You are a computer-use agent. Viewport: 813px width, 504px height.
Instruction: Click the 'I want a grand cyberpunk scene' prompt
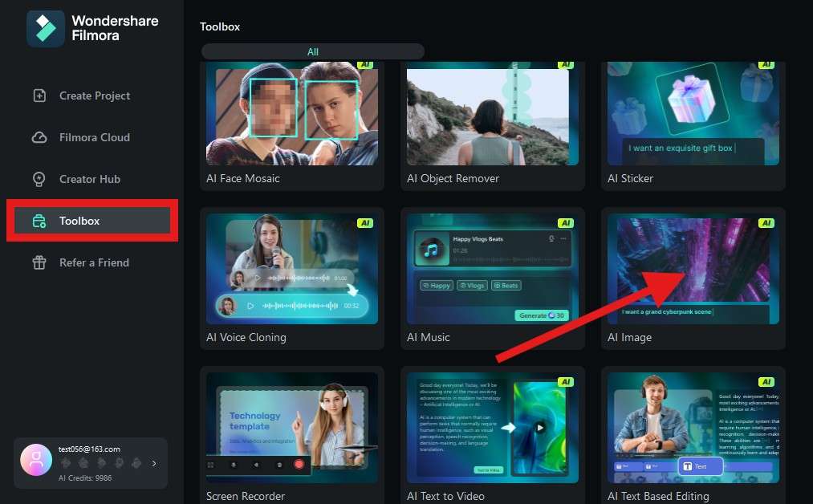(x=666, y=311)
